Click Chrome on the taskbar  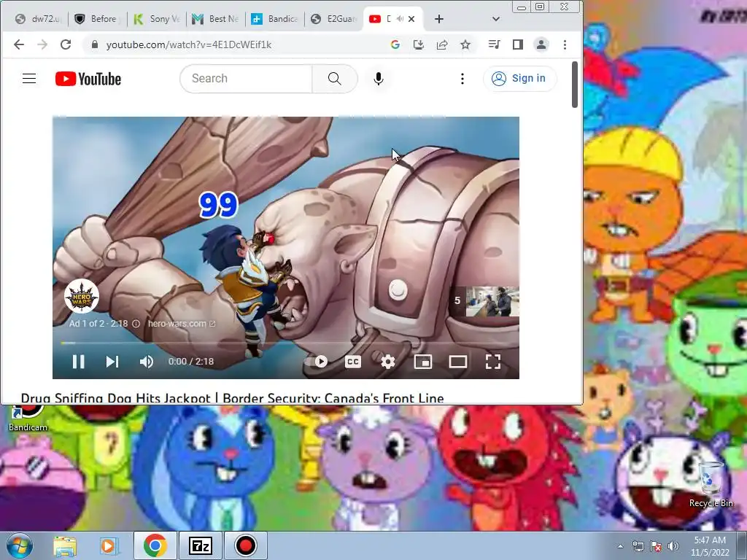(x=155, y=545)
